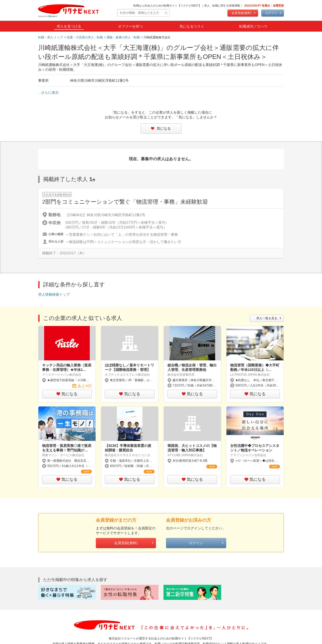Click the ほぼ残業なし／基本リモートワーク job title
Viewport: 322px width, 644px height.
point(129,367)
